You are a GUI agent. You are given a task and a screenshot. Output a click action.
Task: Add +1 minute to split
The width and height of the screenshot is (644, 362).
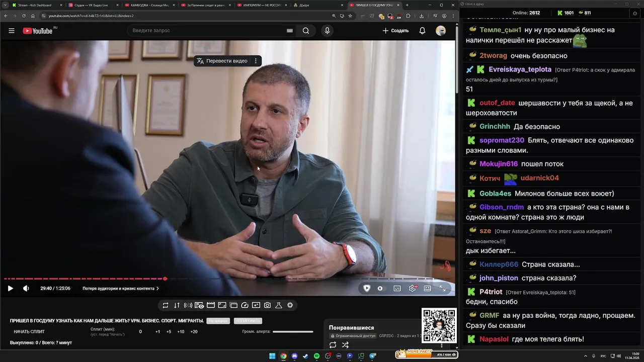point(157,332)
